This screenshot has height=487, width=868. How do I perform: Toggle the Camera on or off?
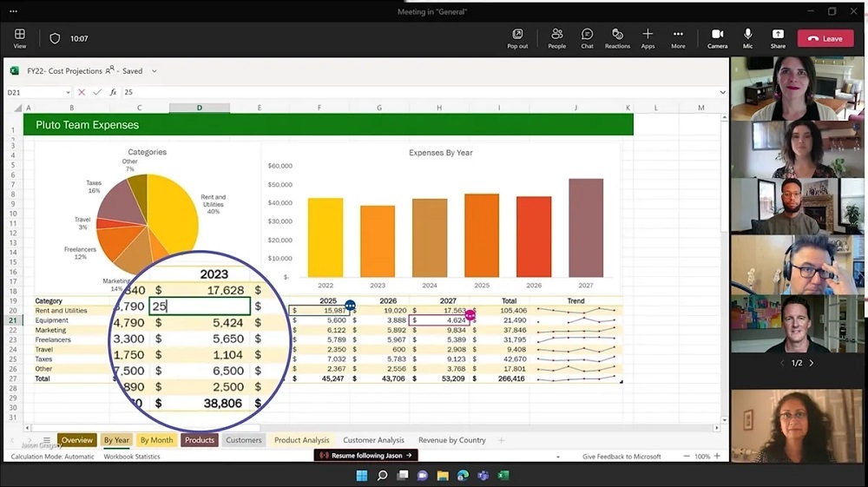[x=717, y=37]
